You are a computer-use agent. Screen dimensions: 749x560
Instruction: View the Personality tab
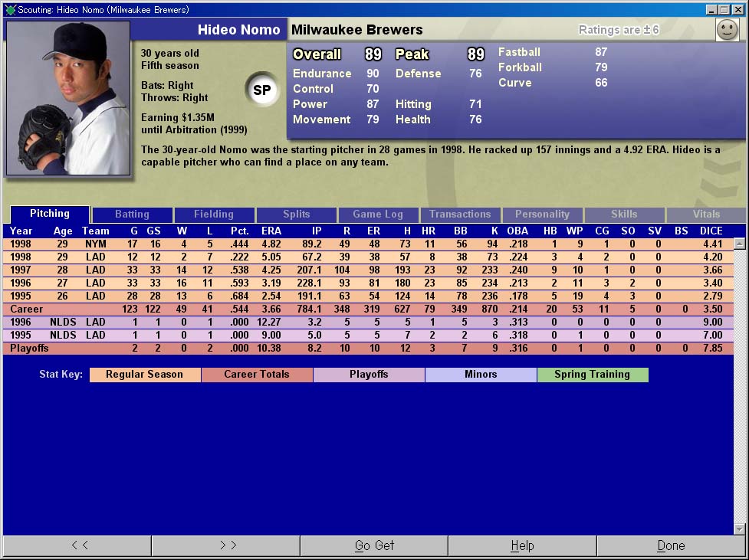542,215
